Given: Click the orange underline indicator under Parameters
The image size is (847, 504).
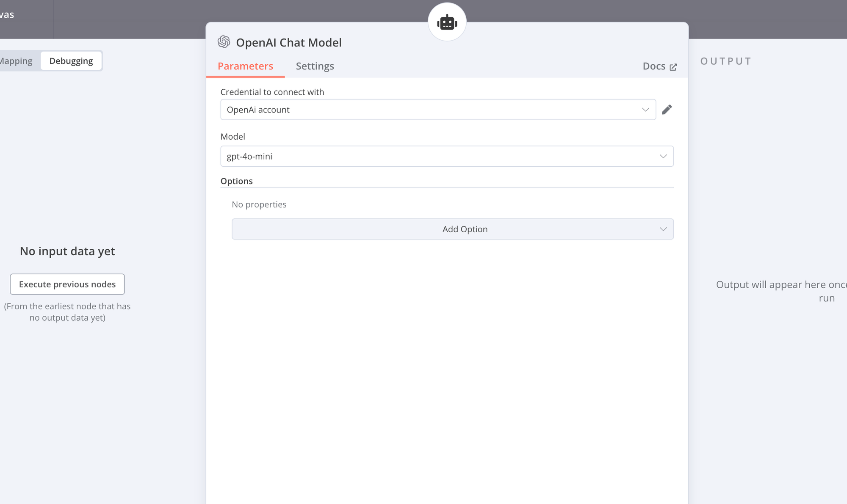Looking at the screenshot, I should click(245, 77).
